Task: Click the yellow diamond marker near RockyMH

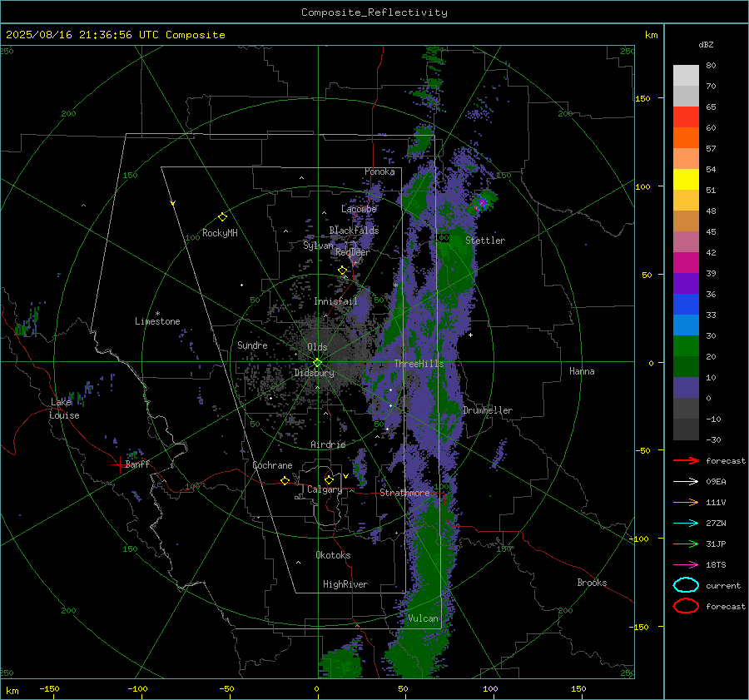Action: point(222,217)
